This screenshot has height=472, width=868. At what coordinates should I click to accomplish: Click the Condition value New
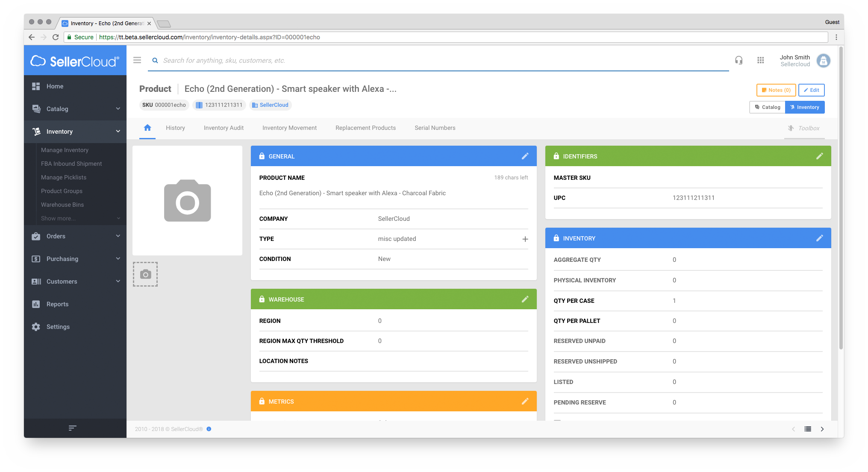point(384,259)
